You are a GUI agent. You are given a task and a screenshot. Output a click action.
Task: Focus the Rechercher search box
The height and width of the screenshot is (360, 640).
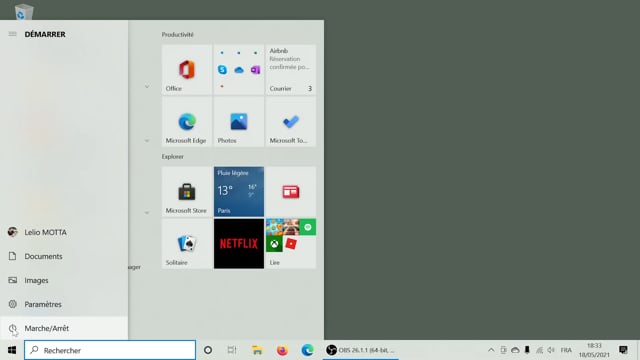coord(110,350)
